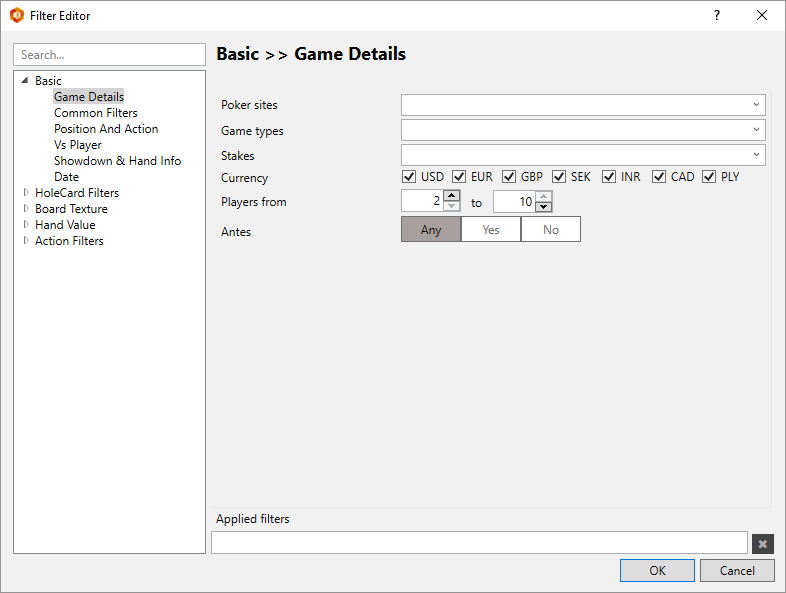Collapse the Basic tree node
The height and width of the screenshot is (593, 786).
pos(25,80)
